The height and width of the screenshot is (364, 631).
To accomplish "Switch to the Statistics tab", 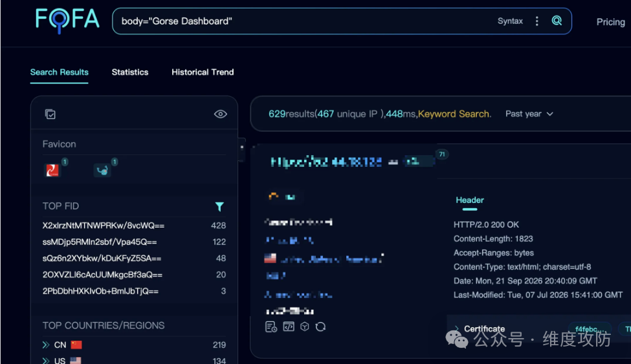I will click(x=130, y=72).
